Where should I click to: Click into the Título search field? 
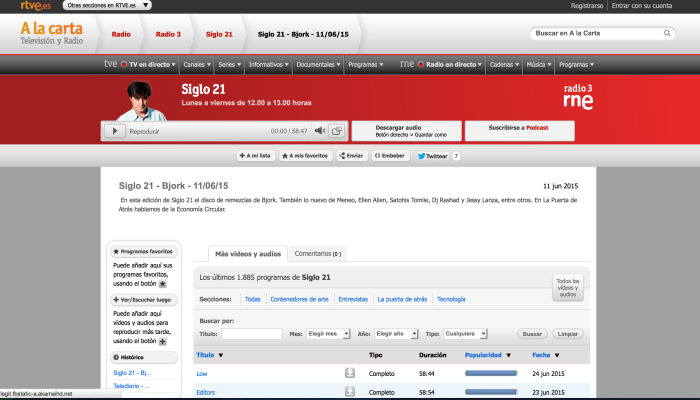tap(252, 334)
